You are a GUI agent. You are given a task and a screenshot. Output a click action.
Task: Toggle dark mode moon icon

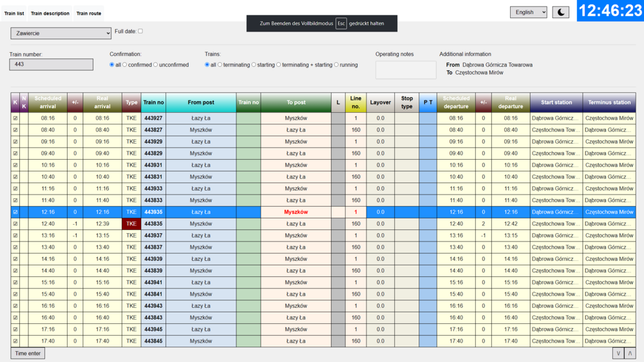click(x=560, y=12)
